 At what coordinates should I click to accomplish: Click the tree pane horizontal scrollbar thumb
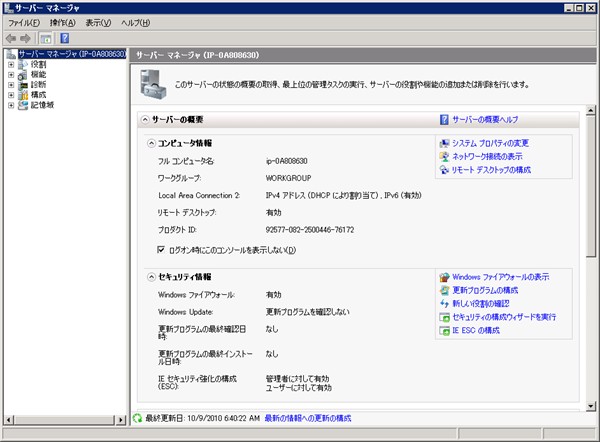pyautogui.click(x=65, y=420)
